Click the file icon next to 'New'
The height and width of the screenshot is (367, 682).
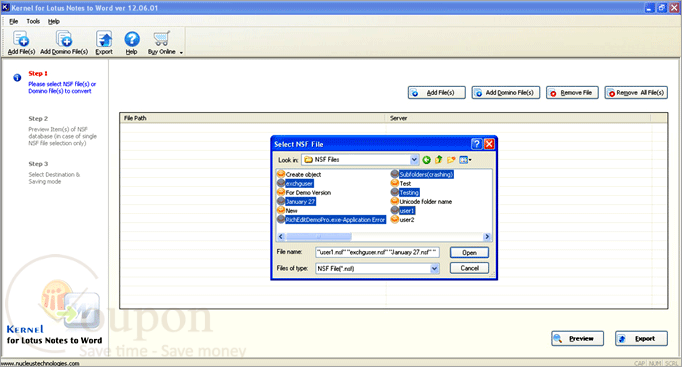tap(281, 210)
